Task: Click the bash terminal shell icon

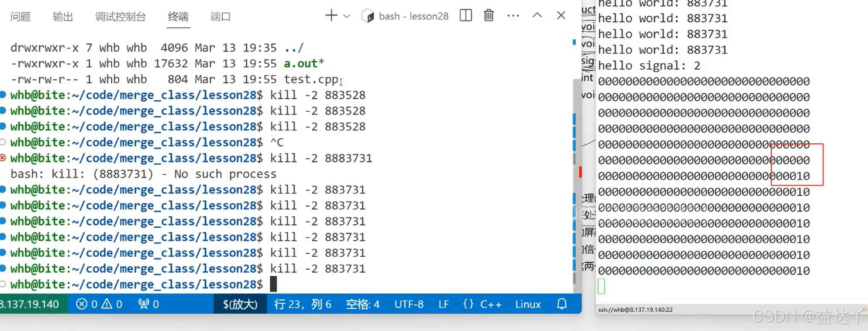Action: (367, 16)
